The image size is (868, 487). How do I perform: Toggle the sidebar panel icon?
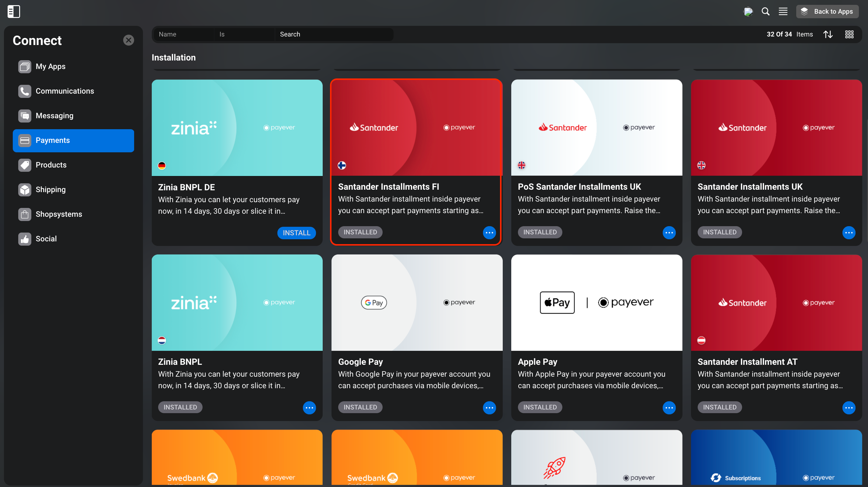coord(13,12)
